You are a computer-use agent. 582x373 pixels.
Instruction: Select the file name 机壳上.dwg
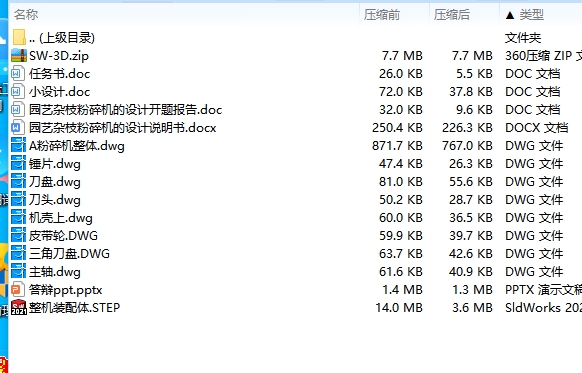click(61, 218)
